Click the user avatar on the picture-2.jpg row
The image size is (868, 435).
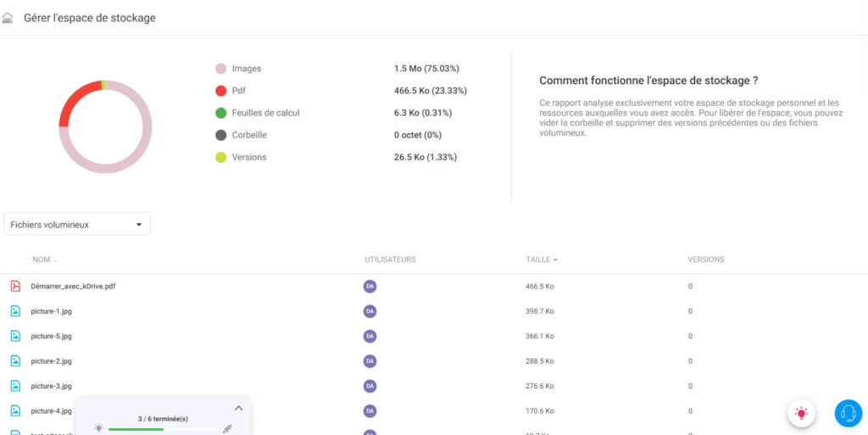point(370,361)
